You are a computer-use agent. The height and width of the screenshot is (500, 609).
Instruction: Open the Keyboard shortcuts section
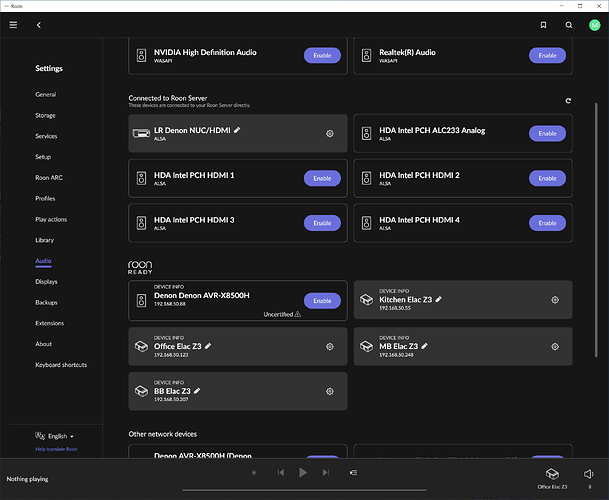(x=61, y=365)
